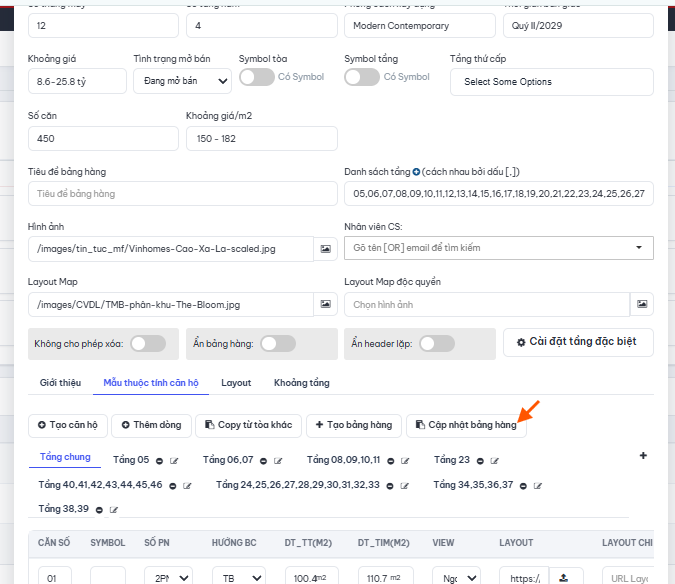Select Tầng 23 floor tab
This screenshot has height=584, width=675.
[x=452, y=460]
